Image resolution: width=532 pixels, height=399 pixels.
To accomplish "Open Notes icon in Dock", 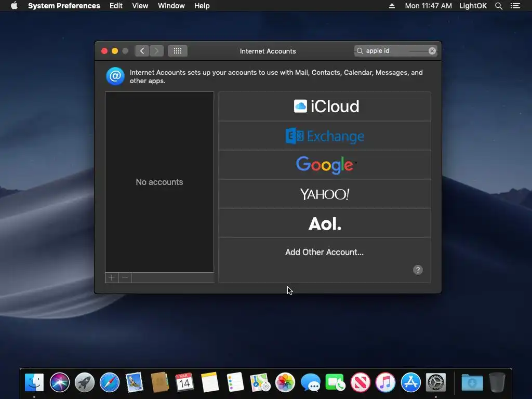I will 210,382.
